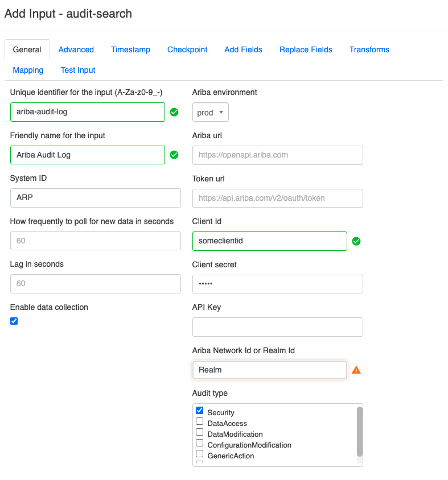
Task: Focus the System ID input field
Action: [x=96, y=198]
